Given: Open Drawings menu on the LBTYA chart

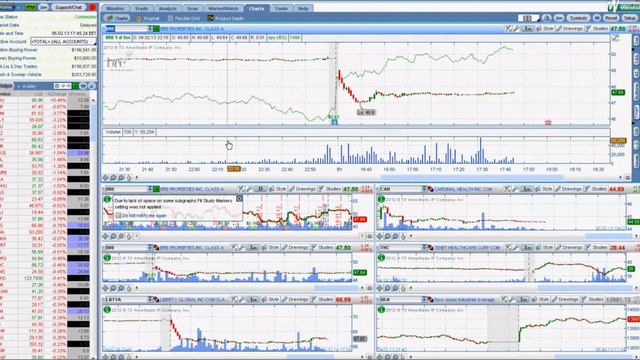Looking at the screenshot, I should [x=296, y=299].
